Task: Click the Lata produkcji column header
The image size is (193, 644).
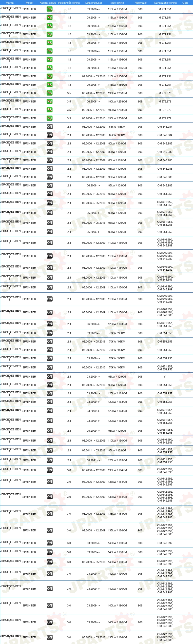Action: point(94,3)
